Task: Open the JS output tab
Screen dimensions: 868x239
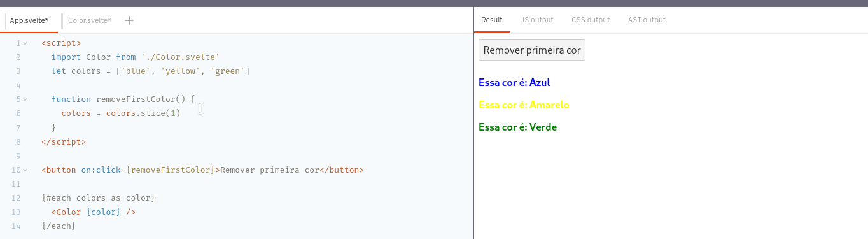Action: coord(536,20)
